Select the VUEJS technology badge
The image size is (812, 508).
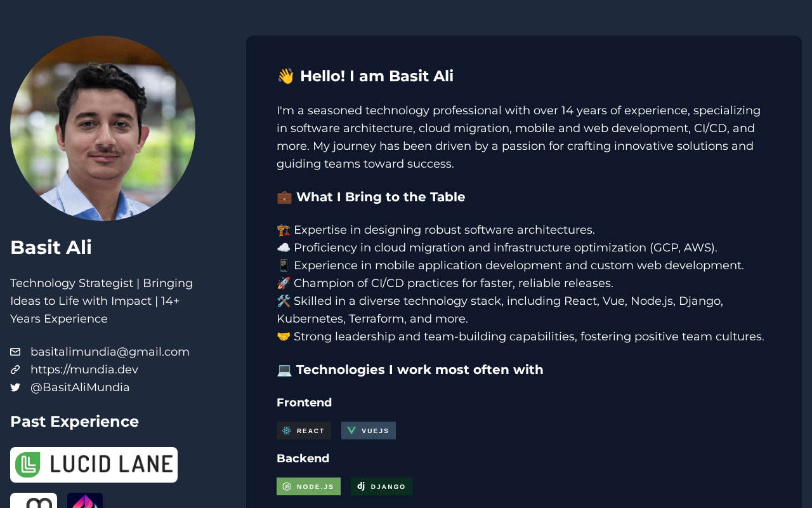tap(369, 431)
